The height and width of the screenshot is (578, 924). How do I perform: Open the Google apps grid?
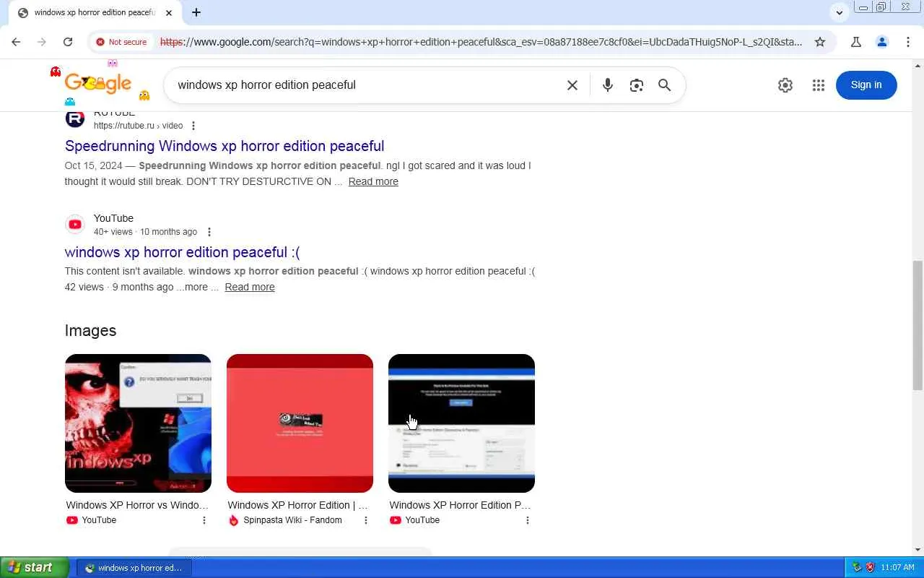[x=819, y=85]
